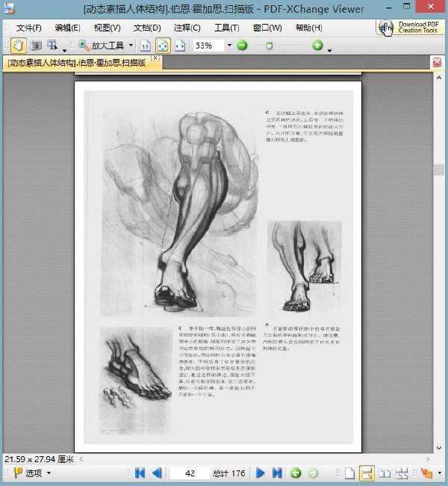Click the green zoom in plus button
The width and height of the screenshot is (448, 486).
317,46
